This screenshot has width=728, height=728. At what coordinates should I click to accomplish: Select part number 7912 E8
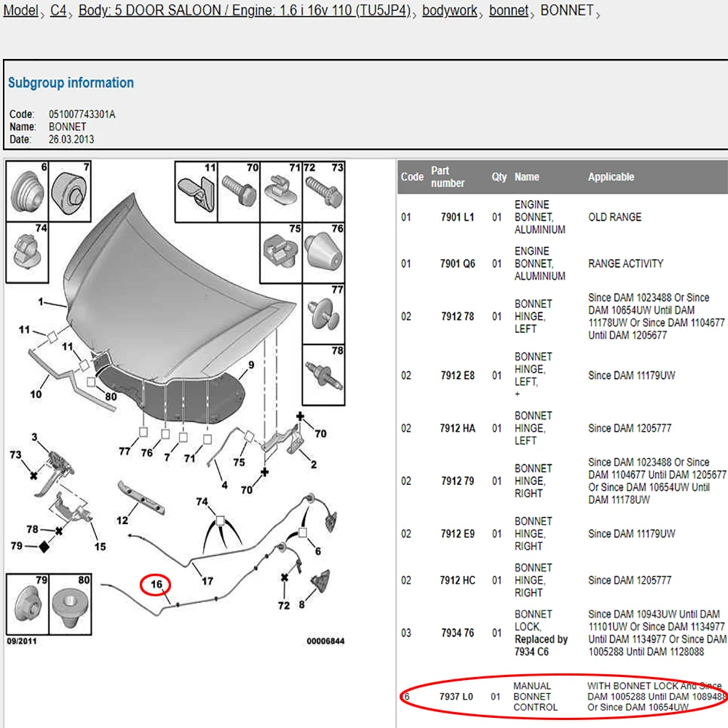[x=457, y=376]
